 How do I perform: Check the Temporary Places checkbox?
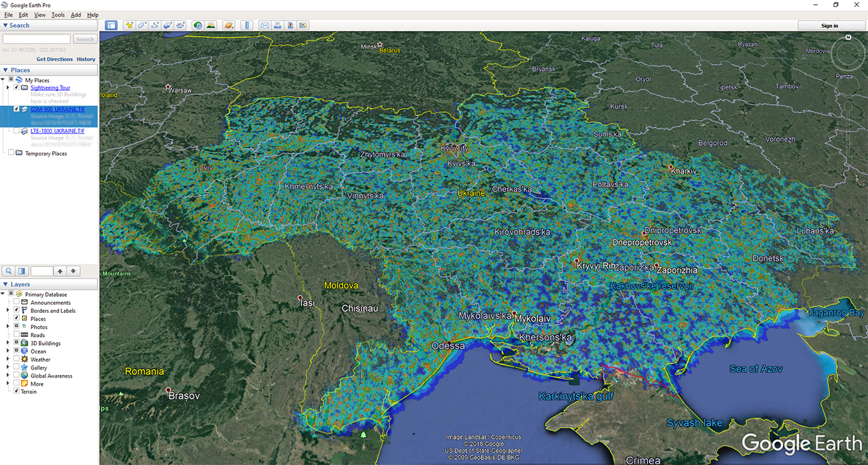tap(11, 153)
